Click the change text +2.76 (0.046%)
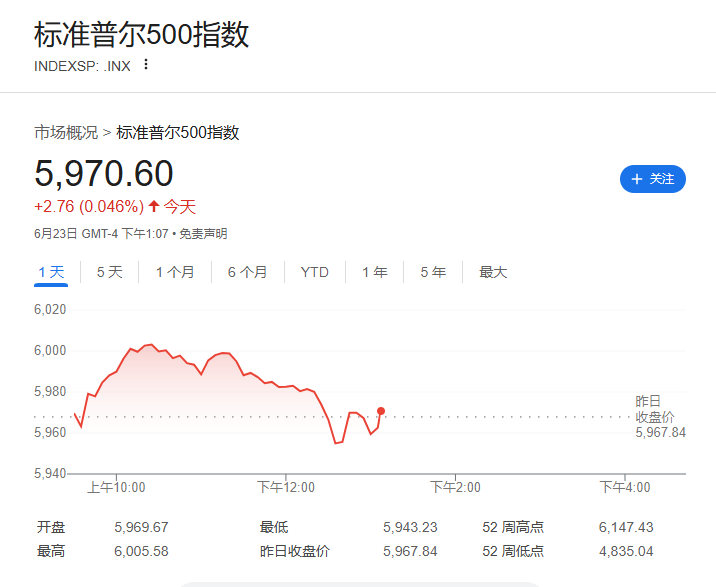 click(89, 206)
